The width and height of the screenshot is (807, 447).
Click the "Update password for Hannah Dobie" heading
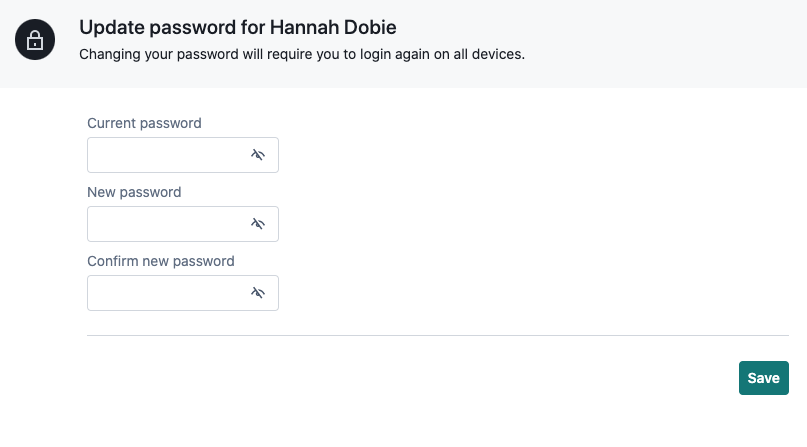[x=238, y=27]
